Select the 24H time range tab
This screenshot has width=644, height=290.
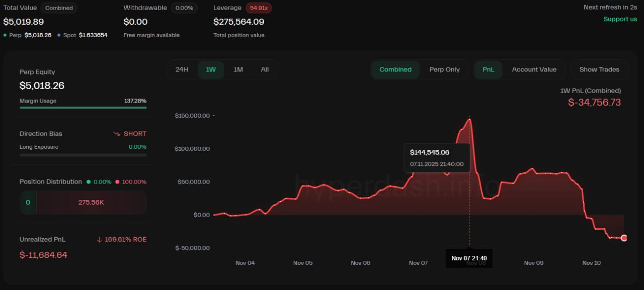(182, 70)
